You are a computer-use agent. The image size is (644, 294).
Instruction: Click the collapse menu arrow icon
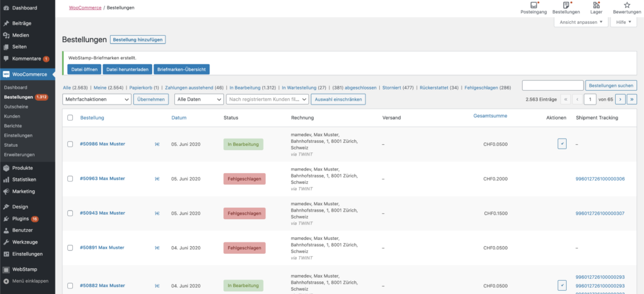pyautogui.click(x=6, y=281)
